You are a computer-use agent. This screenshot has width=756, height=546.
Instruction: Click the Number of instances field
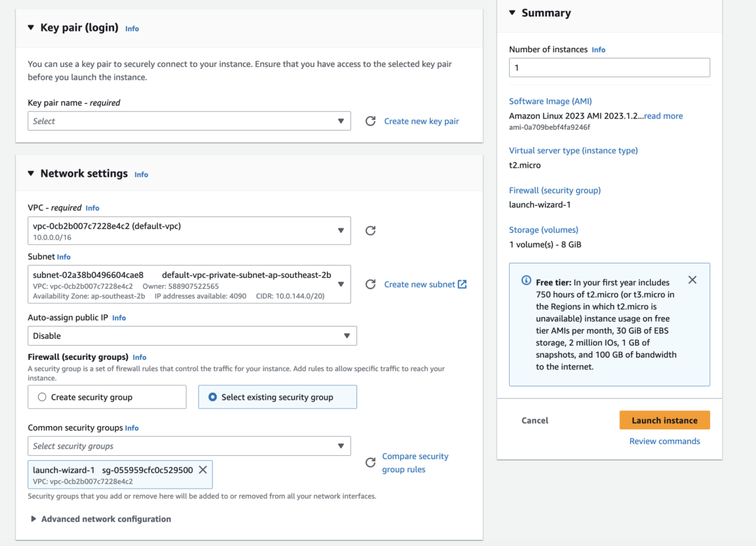[x=609, y=67]
